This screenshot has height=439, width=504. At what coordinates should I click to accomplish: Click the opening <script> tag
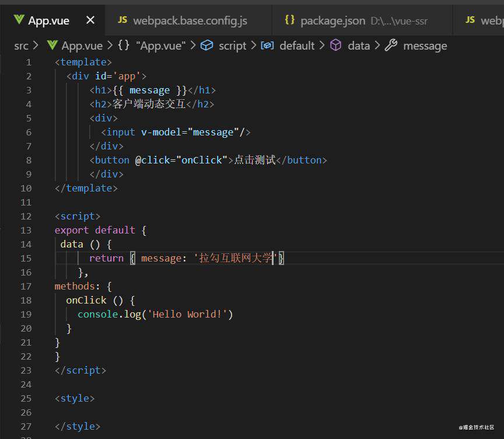point(77,216)
